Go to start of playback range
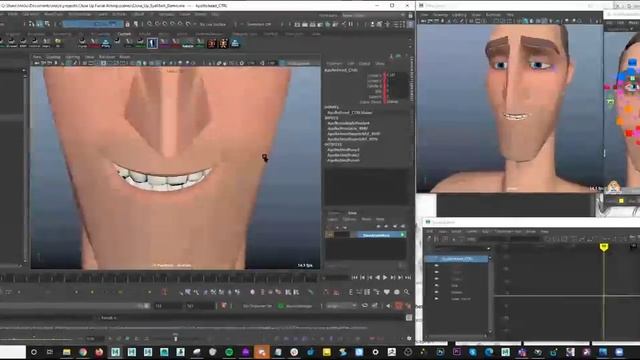Image resolution: width=640 pixels, height=360 pixels. pyautogui.click(x=354, y=278)
